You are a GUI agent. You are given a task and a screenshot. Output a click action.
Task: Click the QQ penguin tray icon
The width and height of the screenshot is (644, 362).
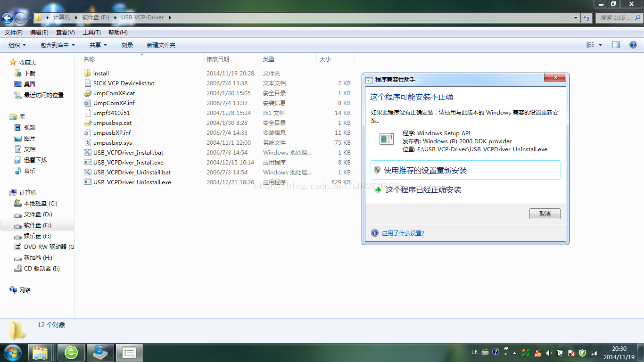537,353
